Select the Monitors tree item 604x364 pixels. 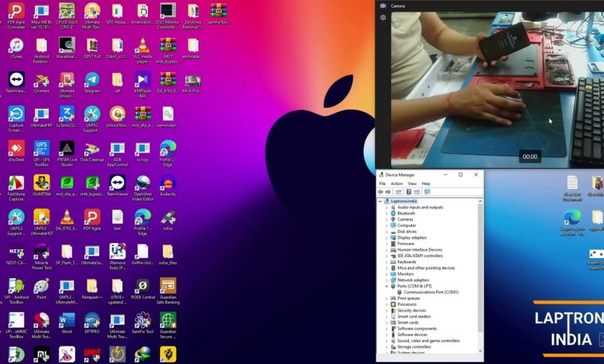(406, 274)
